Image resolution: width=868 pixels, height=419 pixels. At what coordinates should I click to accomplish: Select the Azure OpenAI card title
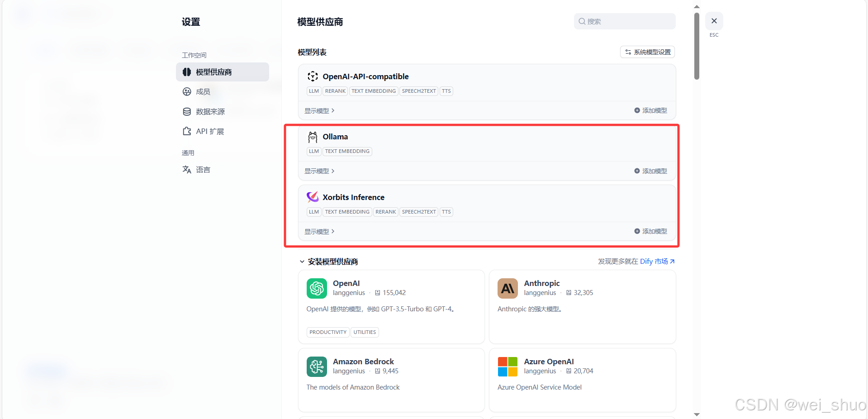click(549, 362)
